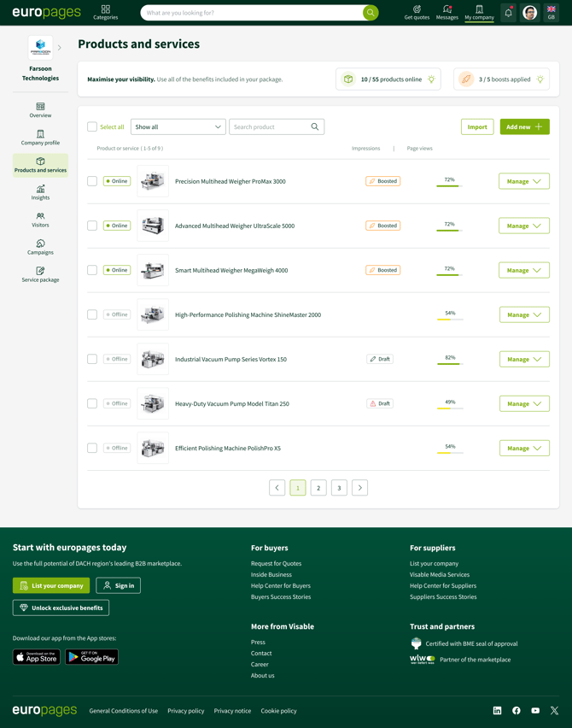The image size is (572, 728).
Task: Focus the top What are you looking for field
Action: pyautogui.click(x=252, y=13)
